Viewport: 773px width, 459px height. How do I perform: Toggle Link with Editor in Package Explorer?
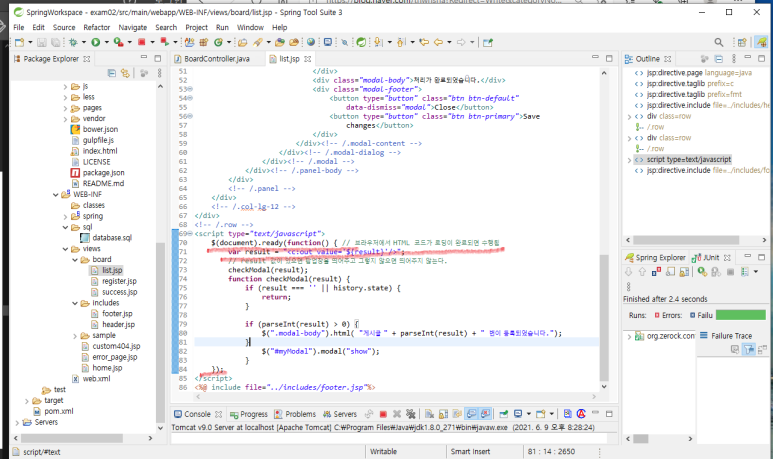(x=126, y=73)
